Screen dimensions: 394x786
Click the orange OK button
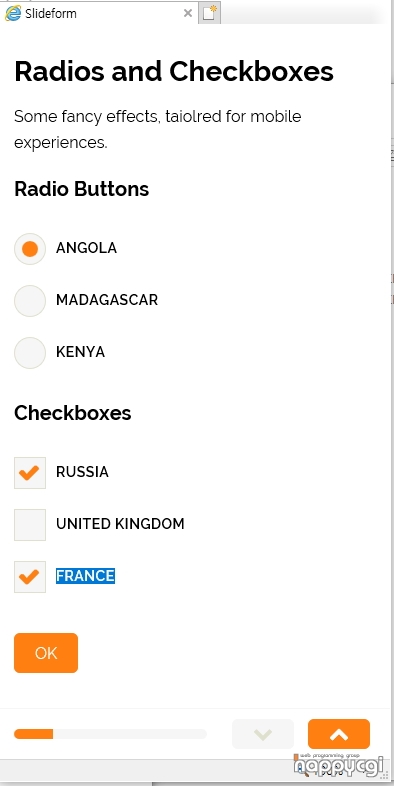[46, 653]
